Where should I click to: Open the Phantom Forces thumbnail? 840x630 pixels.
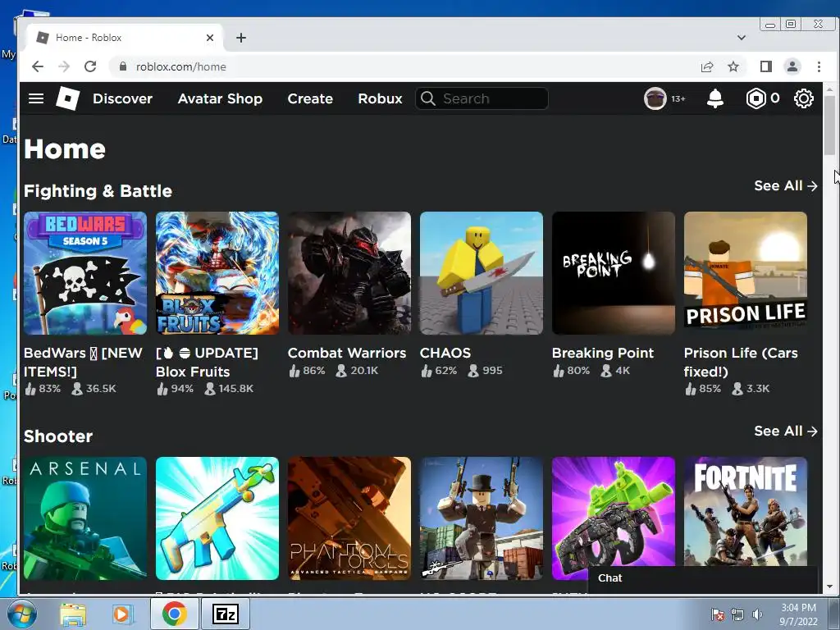click(349, 518)
